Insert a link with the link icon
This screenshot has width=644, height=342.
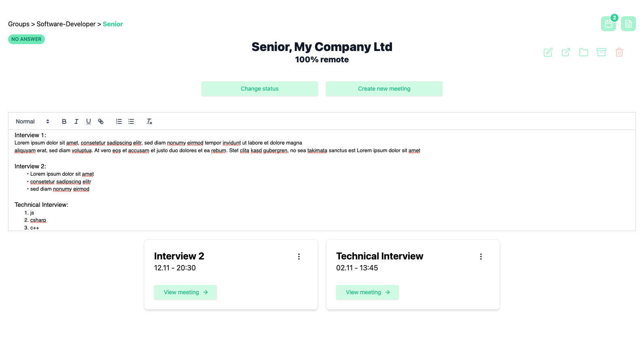click(101, 121)
